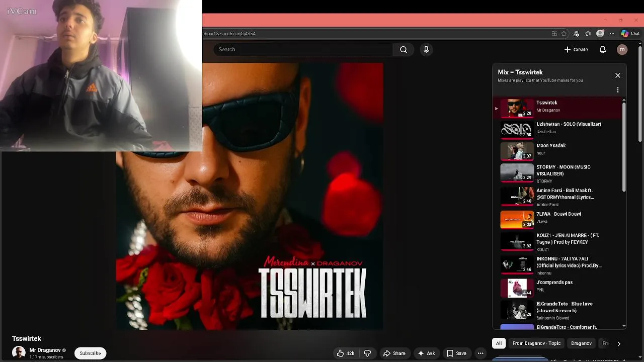Close the Mix – Tsswirtek playlist panel
The image size is (644, 362).
pyautogui.click(x=618, y=75)
